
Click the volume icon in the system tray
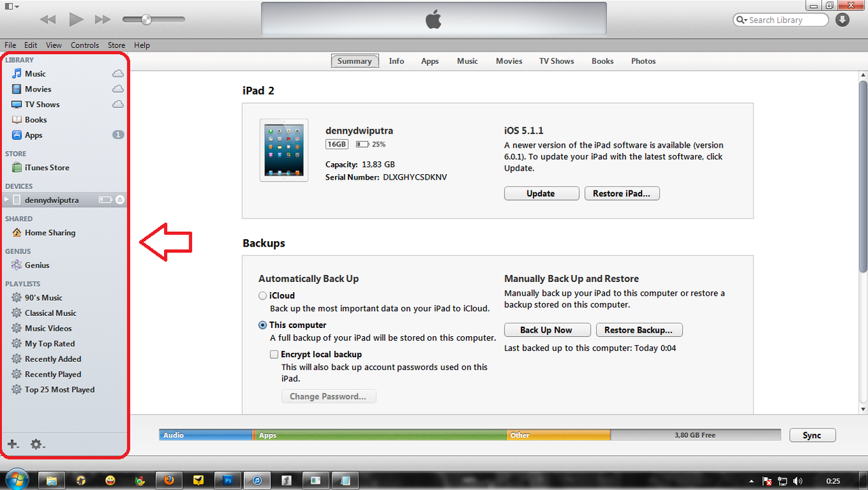coord(797,481)
